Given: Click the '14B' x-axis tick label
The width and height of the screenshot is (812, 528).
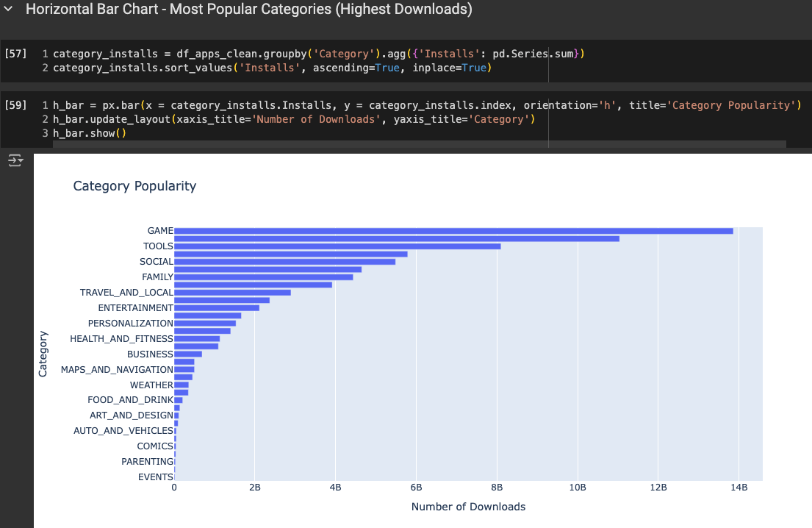Looking at the screenshot, I should pos(739,488).
